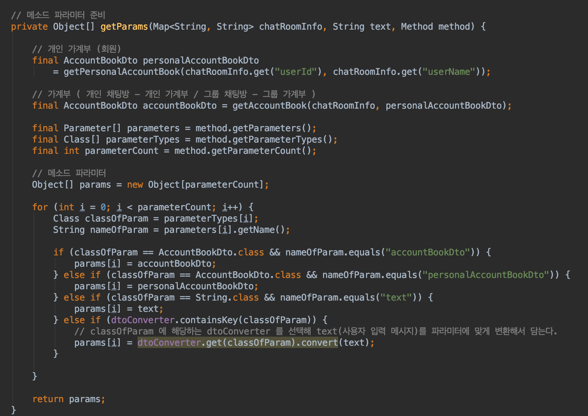
Task: Click the 'String text' parameter in the signature
Action: 362,27
